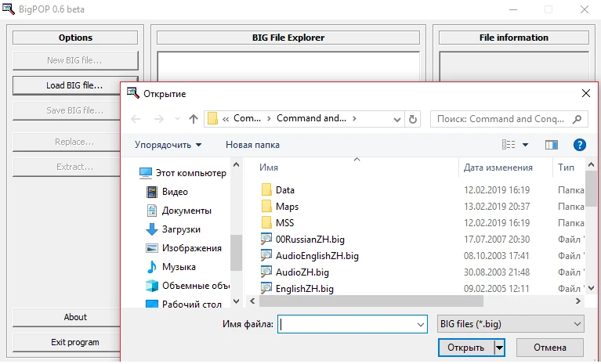Expand the address bar history dropdown
Image resolution: width=601 pixels, height=364 pixels.
(397, 120)
